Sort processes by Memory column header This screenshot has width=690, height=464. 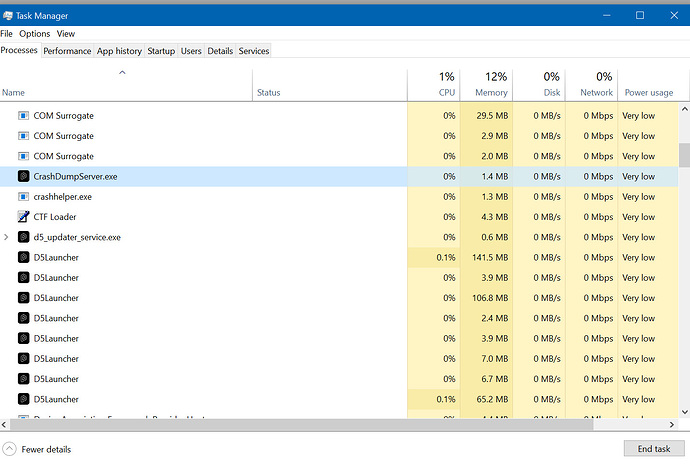(490, 84)
